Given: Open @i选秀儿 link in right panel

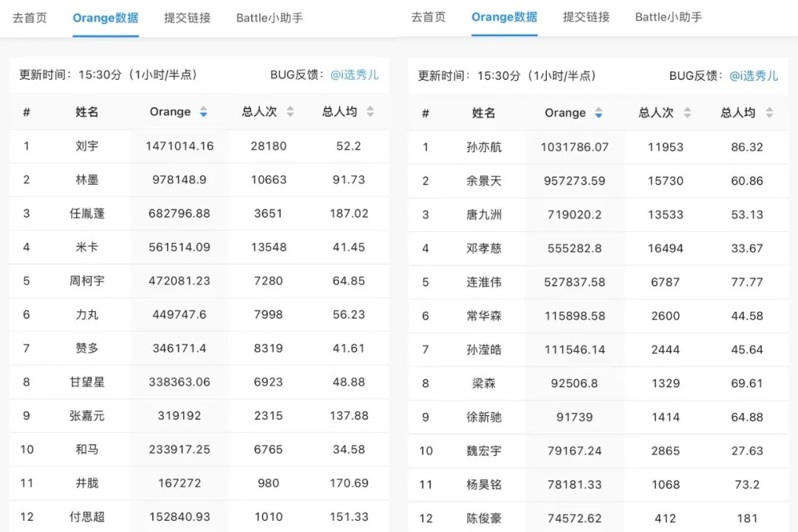Looking at the screenshot, I should click(754, 76).
